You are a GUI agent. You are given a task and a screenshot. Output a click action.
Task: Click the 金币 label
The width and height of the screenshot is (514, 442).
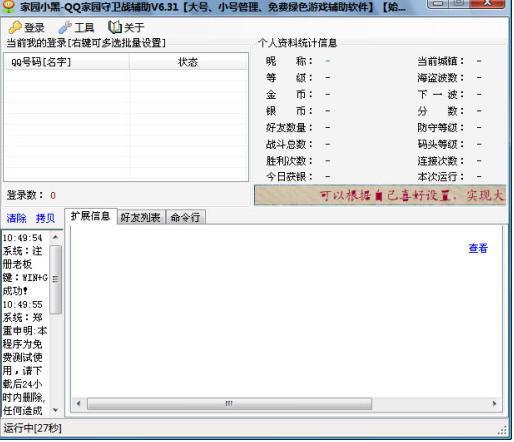point(289,94)
